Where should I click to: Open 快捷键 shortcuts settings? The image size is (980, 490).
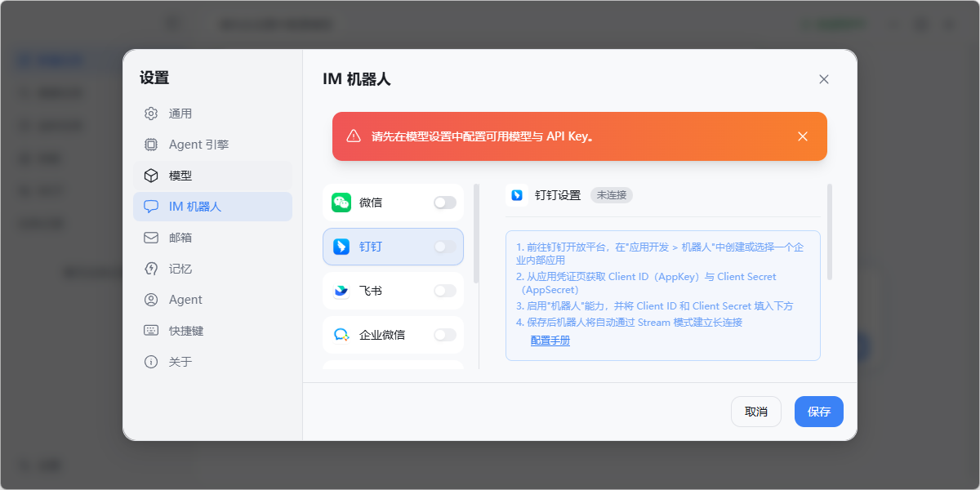185,331
